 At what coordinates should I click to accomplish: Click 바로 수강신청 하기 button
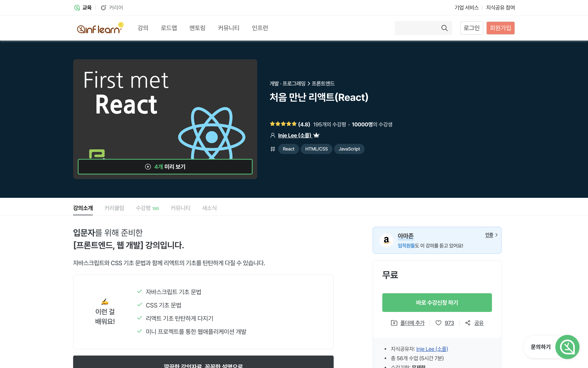437,303
